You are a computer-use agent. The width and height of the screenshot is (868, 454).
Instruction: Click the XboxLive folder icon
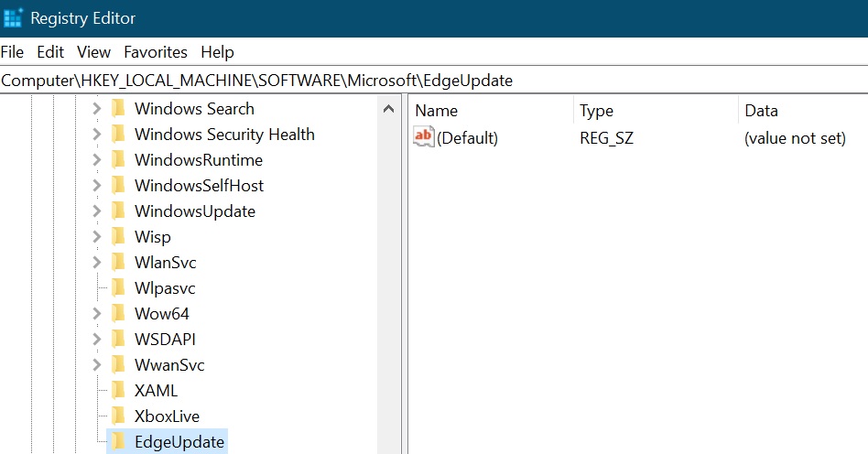[x=118, y=416]
